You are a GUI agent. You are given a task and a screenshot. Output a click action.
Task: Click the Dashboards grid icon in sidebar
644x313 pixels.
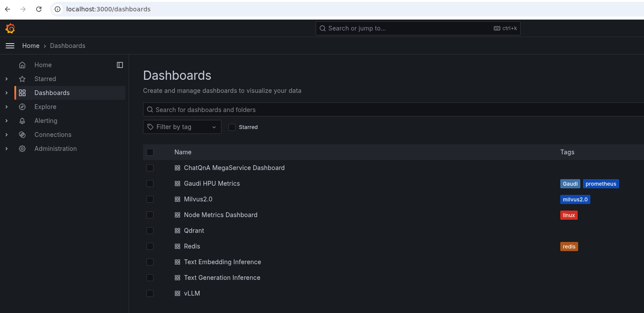[22, 93]
